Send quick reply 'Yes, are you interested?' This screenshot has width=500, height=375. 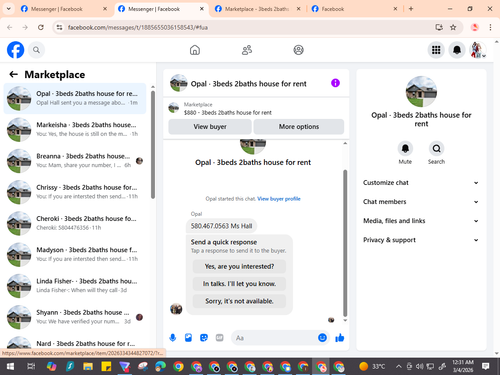[239, 266]
